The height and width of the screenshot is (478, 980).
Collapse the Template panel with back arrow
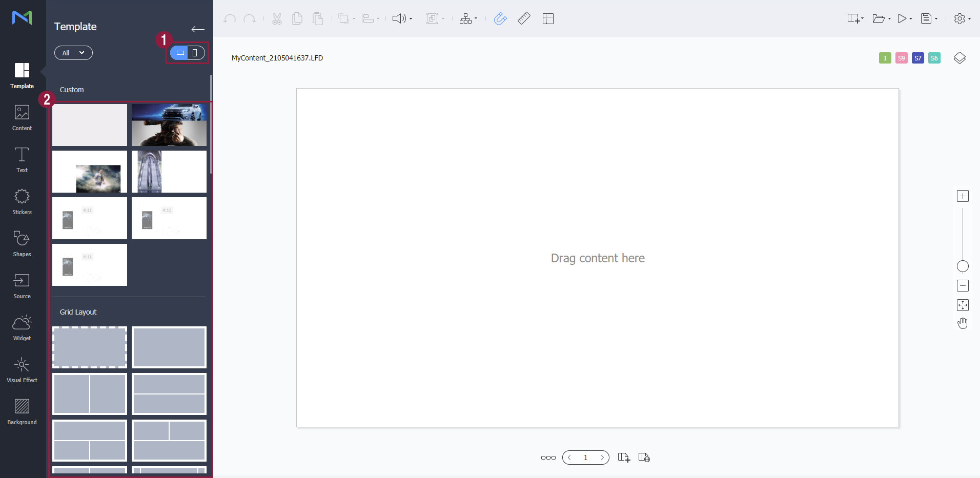pos(198,29)
